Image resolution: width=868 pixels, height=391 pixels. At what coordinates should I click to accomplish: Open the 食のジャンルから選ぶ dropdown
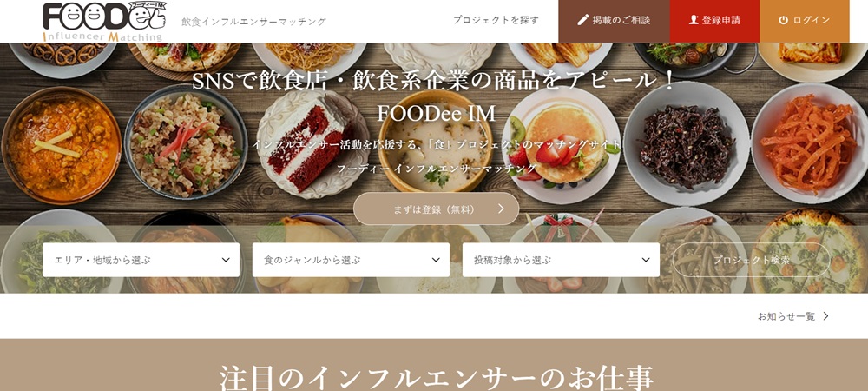(x=351, y=260)
